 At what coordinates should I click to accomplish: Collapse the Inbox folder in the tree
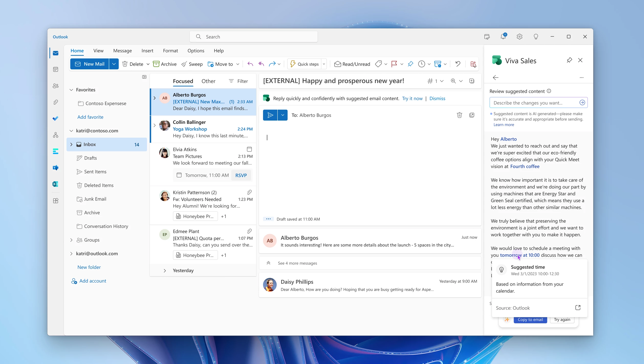[71, 144]
